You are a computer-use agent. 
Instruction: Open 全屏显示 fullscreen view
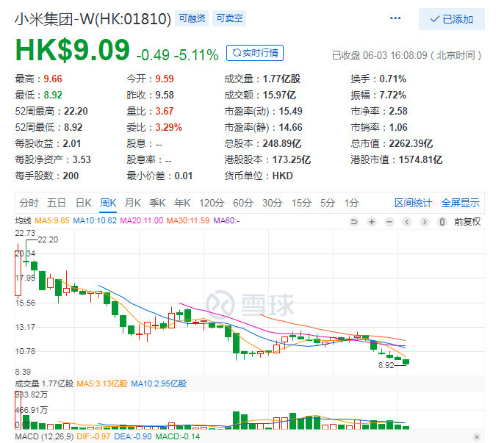[x=460, y=203]
